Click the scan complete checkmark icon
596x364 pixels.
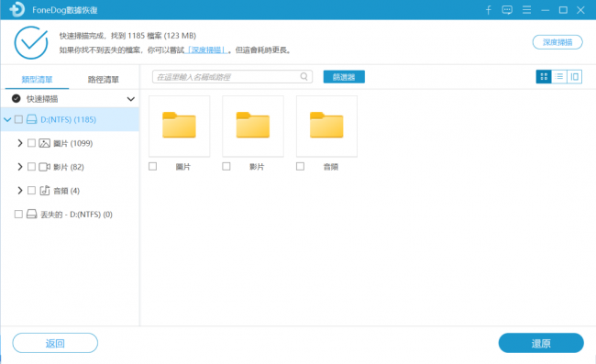pyautogui.click(x=31, y=42)
